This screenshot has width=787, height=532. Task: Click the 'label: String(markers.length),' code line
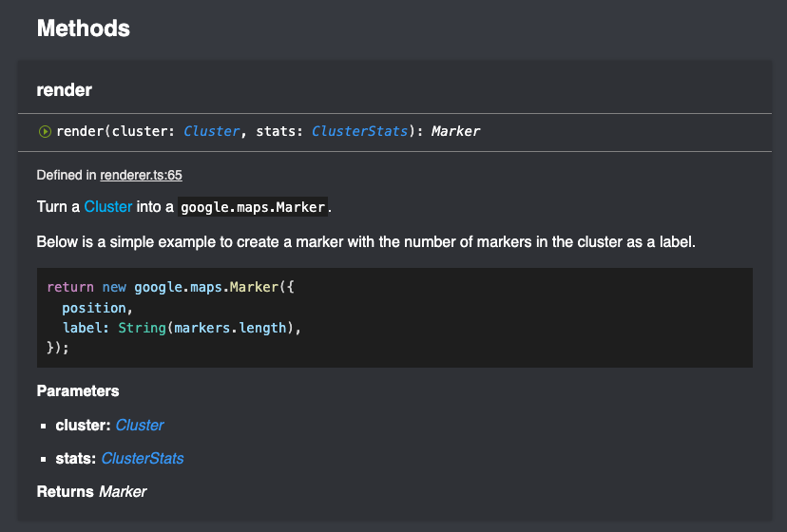tap(182, 328)
